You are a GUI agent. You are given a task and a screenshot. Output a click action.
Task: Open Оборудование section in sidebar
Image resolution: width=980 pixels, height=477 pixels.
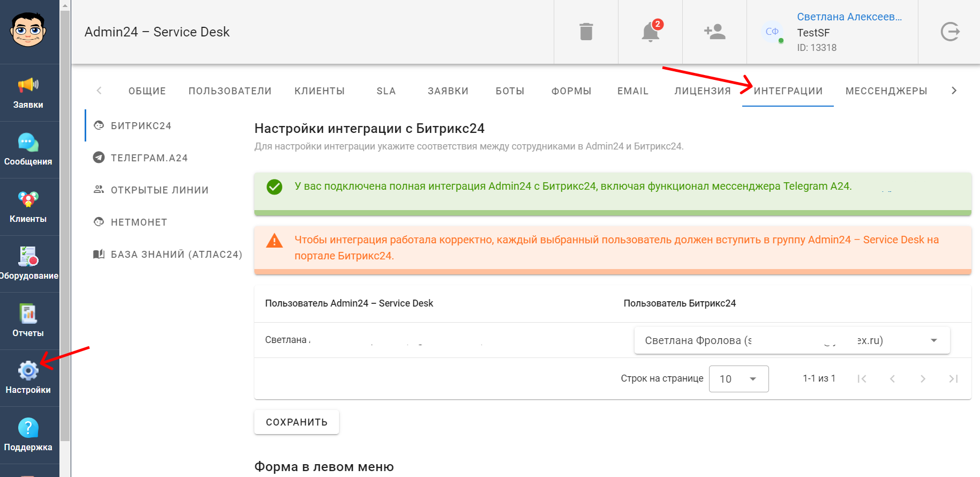coord(28,264)
